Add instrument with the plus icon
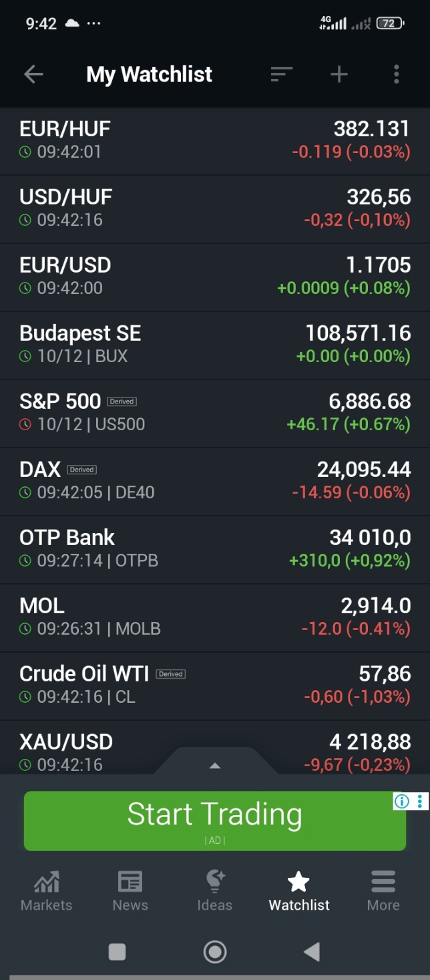This screenshot has height=980, width=430. (x=339, y=74)
